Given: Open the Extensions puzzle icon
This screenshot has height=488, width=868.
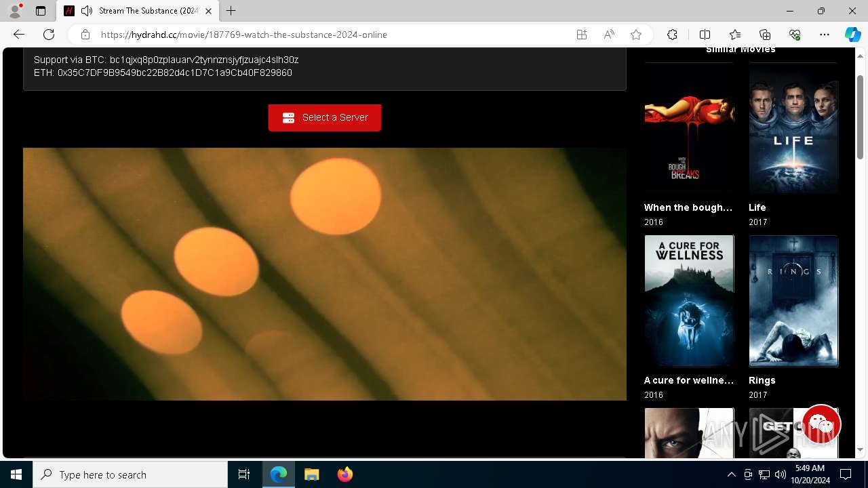Looking at the screenshot, I should pos(672,35).
